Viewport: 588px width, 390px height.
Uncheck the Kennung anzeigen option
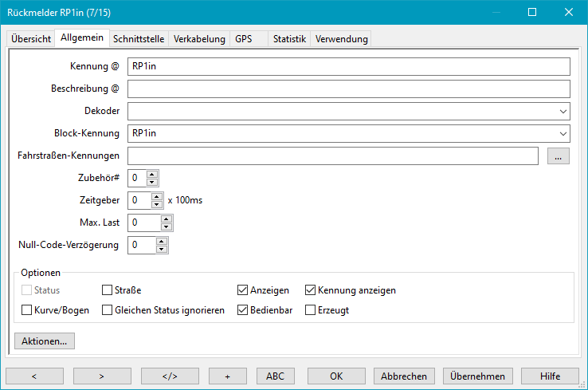(312, 290)
